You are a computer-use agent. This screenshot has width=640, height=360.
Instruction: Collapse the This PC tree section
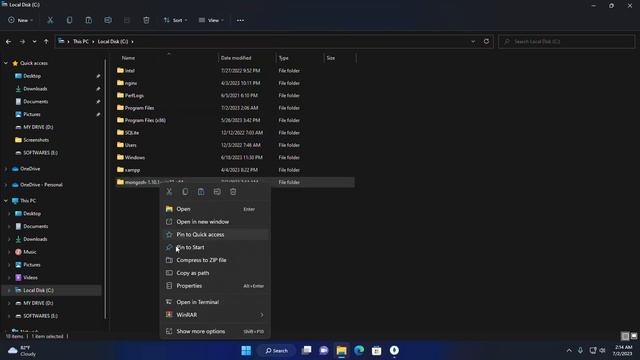(6, 201)
